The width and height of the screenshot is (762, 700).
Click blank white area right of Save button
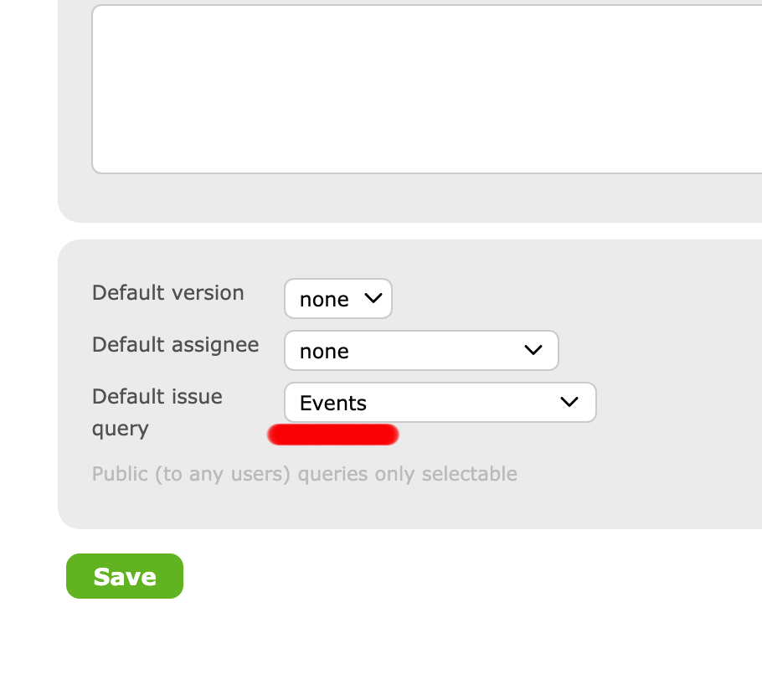(x=437, y=576)
